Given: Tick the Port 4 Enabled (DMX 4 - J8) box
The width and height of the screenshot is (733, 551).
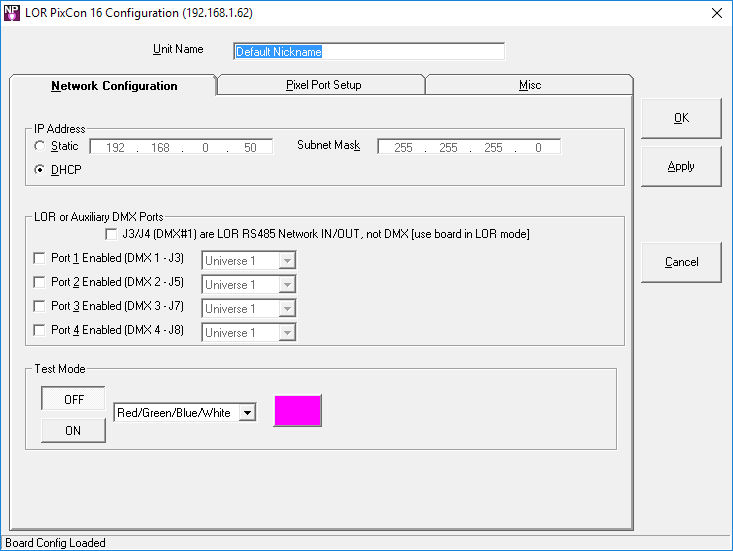Looking at the screenshot, I should pos(40,331).
